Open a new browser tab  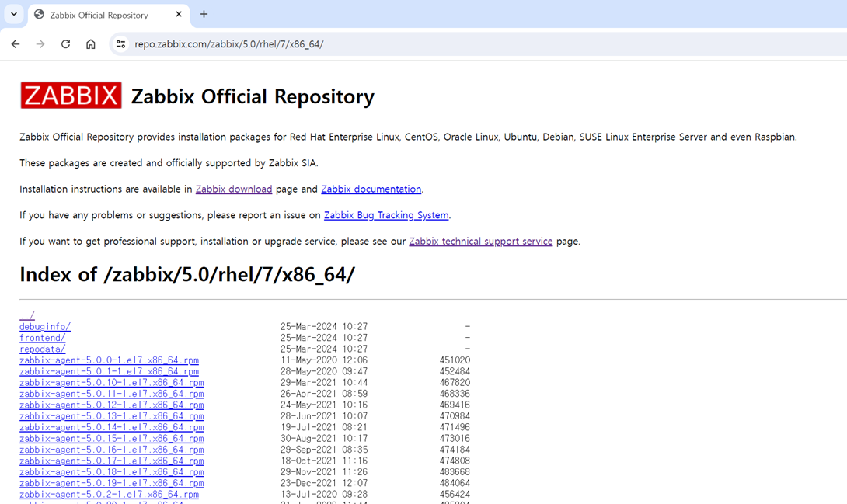[x=204, y=14]
